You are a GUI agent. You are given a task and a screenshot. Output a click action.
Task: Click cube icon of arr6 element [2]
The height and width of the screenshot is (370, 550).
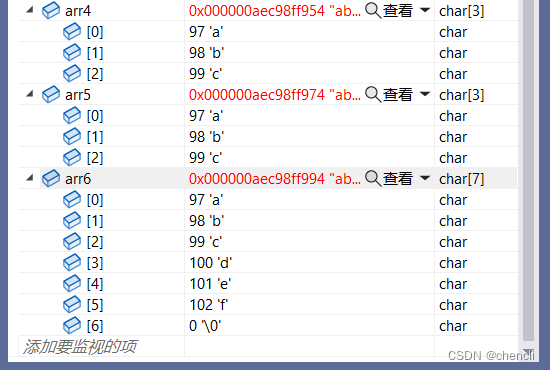[x=72, y=242]
